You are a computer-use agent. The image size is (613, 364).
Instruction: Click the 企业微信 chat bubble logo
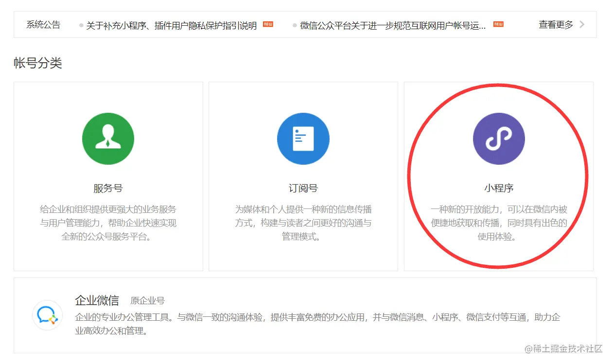tap(48, 315)
